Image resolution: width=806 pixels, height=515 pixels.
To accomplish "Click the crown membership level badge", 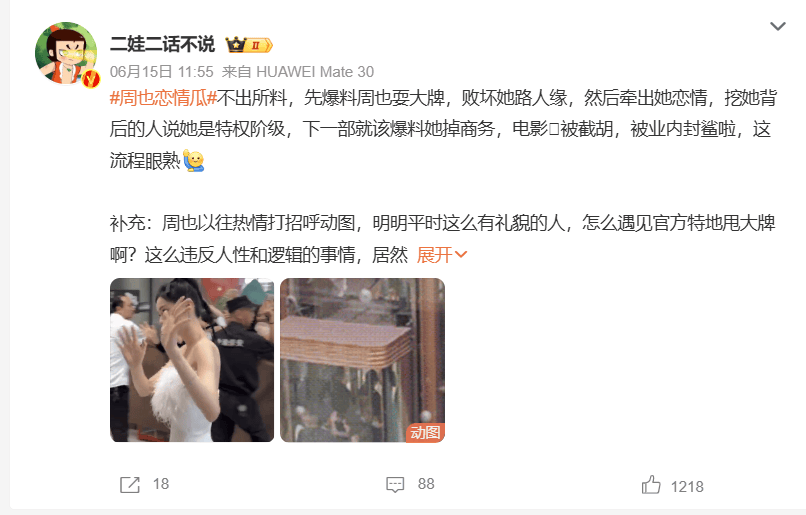I will (x=249, y=45).
